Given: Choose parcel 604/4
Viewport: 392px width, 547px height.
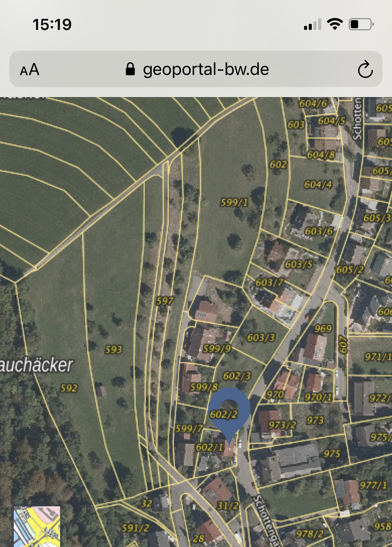Looking at the screenshot, I should tap(318, 184).
